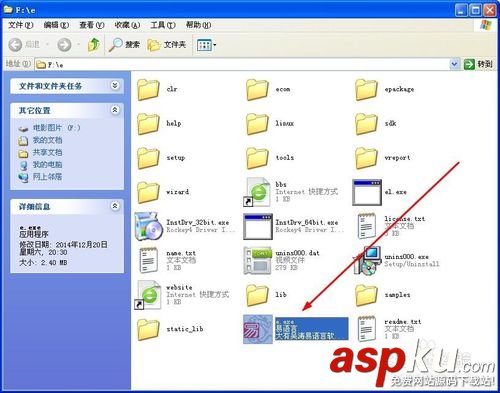Click the Forward navigation button
Screen dimensions: 500x393
pos(64,44)
